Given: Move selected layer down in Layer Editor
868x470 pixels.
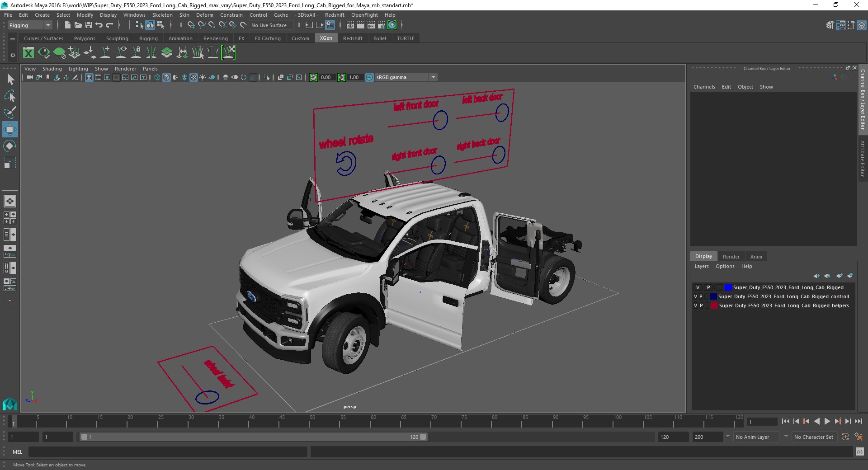Looking at the screenshot, I should [x=827, y=276].
